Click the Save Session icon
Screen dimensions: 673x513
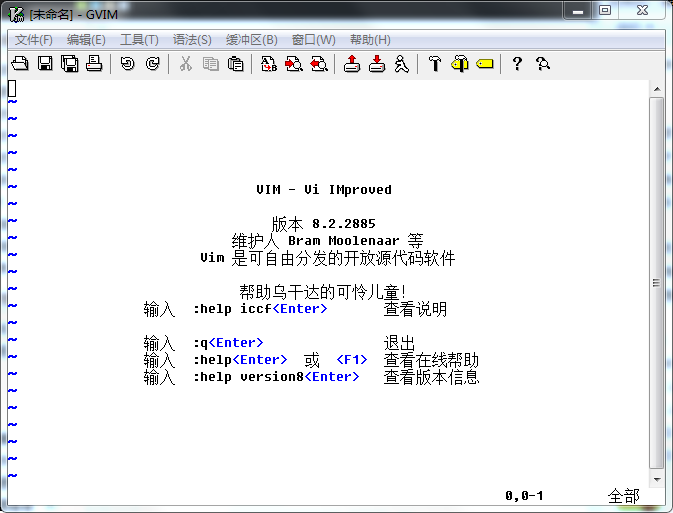point(377,64)
